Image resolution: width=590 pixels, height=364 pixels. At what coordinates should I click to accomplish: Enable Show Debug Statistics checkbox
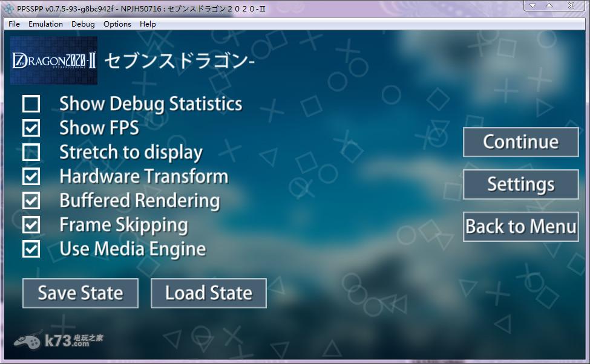click(31, 104)
